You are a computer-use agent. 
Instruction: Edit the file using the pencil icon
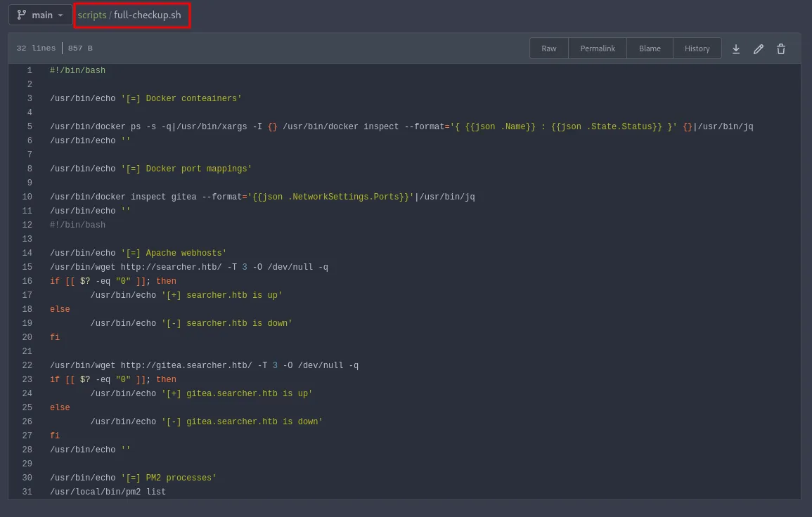[x=759, y=48]
